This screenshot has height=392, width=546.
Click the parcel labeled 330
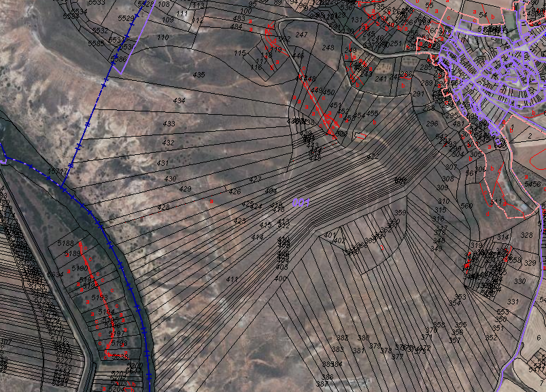[x=519, y=281]
